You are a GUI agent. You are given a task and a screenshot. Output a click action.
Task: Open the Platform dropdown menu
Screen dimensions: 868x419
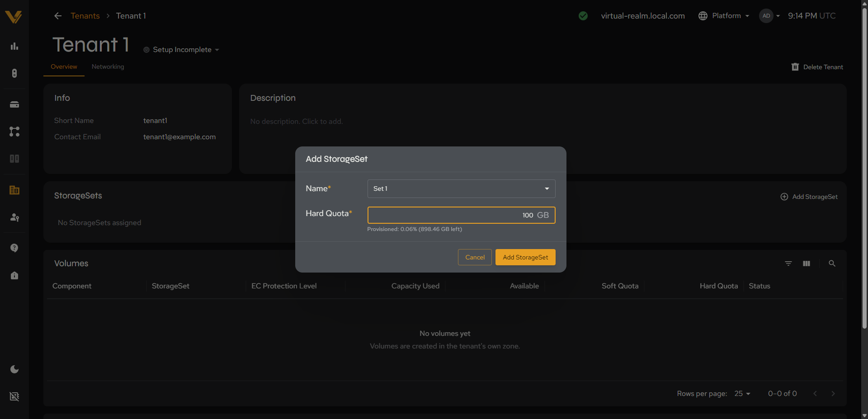click(x=724, y=16)
